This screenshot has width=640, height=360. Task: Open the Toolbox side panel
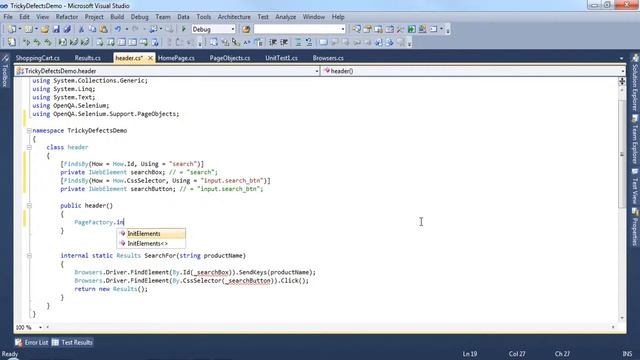[5, 71]
